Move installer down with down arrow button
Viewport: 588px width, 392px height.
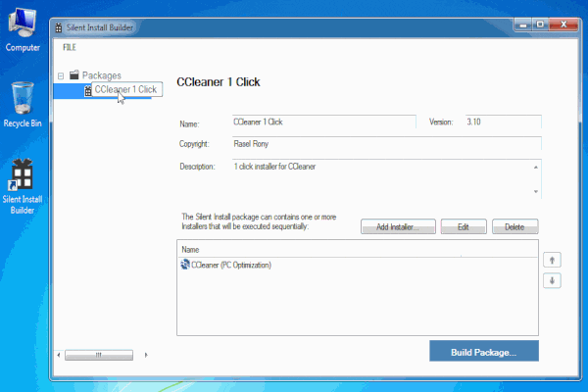(552, 280)
